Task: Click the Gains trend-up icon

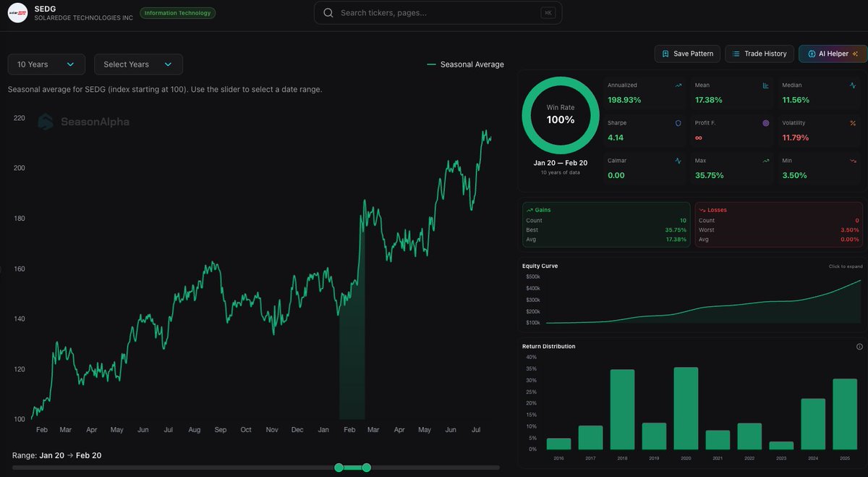Action: tap(529, 210)
